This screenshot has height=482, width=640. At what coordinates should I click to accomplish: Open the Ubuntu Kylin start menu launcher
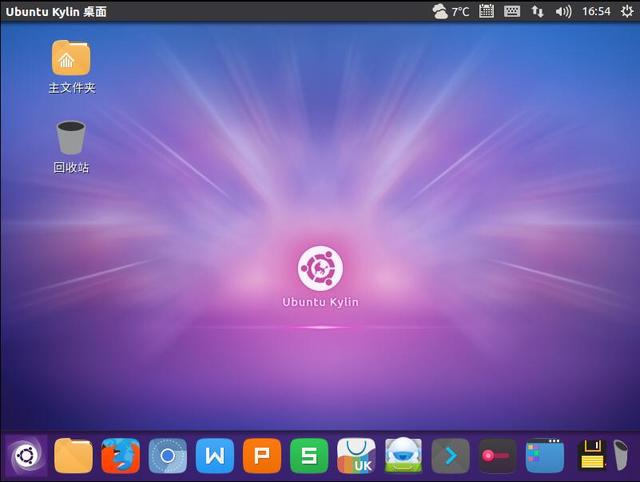26,457
